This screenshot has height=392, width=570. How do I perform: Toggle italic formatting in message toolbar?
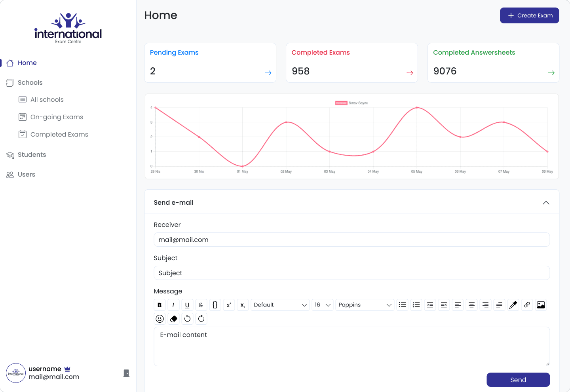173,305
